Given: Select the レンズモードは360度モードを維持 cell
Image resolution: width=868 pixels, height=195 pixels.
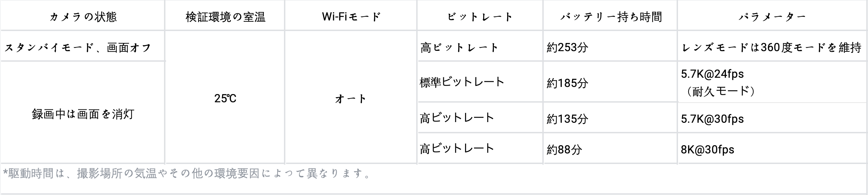Looking at the screenshot, I should pos(771,47).
